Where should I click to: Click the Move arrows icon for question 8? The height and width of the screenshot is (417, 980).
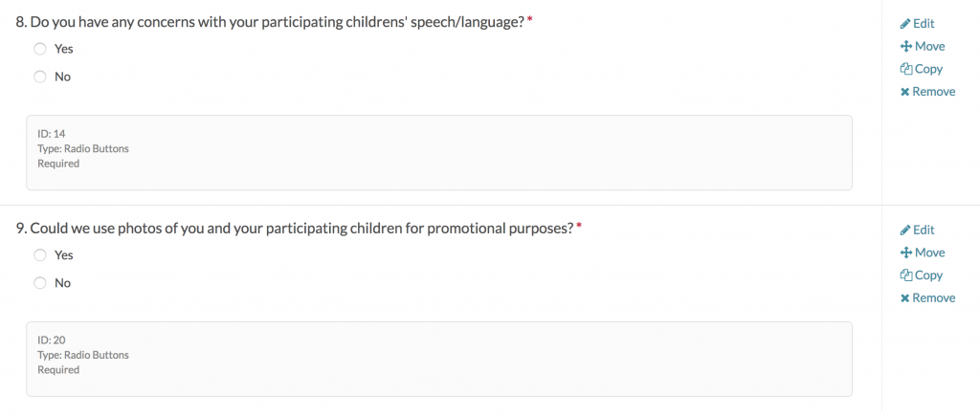(905, 47)
